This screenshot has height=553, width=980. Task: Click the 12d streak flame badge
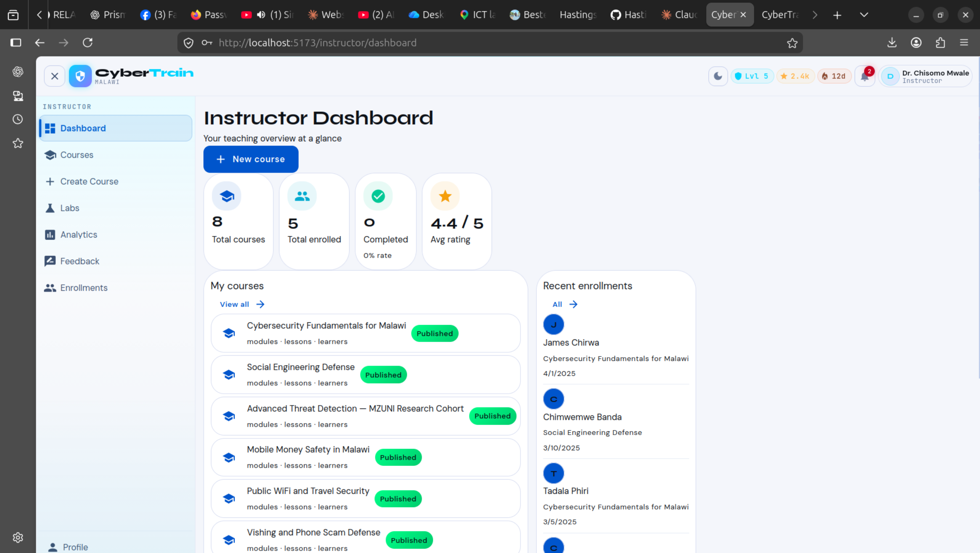coord(834,76)
